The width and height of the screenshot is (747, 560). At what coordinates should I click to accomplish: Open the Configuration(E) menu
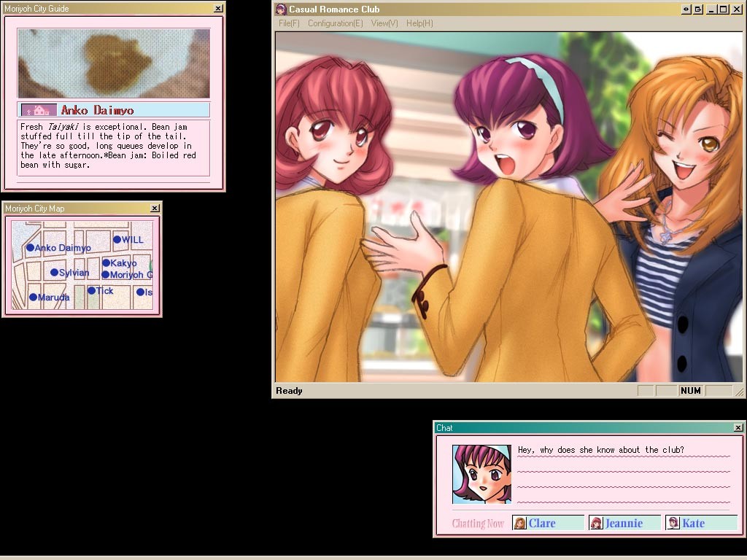[x=335, y=23]
